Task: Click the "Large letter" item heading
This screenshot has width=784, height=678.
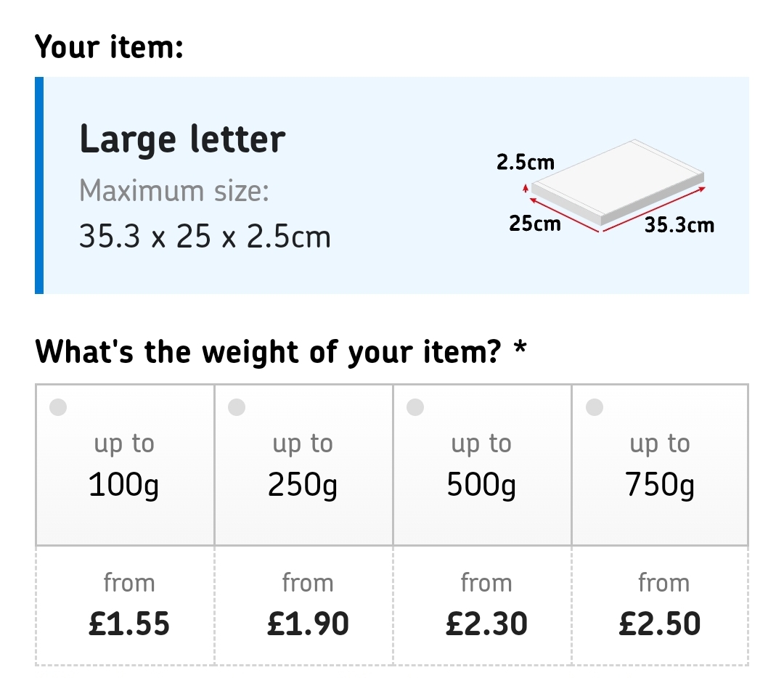Action: [x=182, y=139]
